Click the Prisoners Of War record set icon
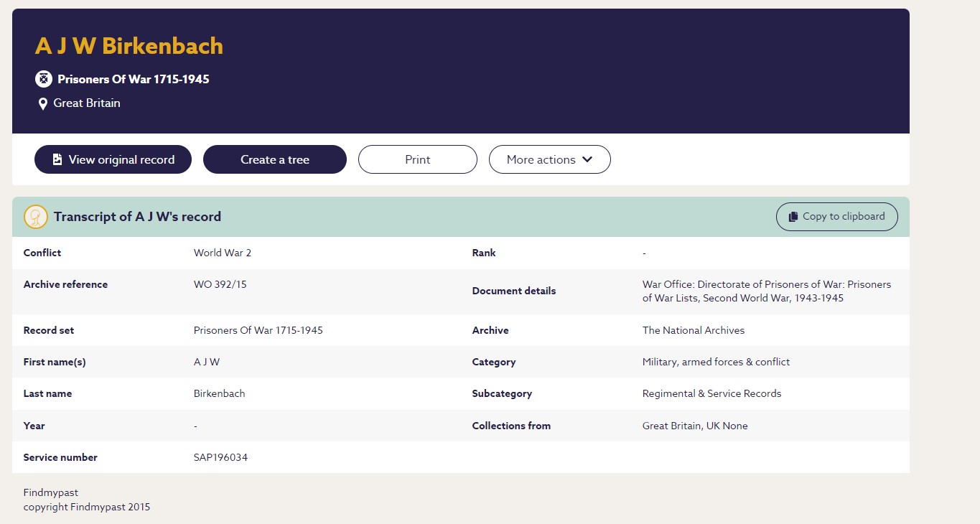This screenshot has width=980, height=524. pyautogui.click(x=44, y=79)
